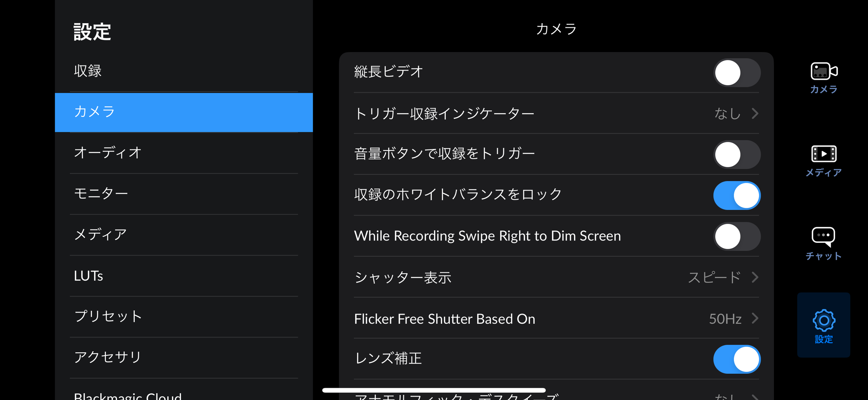Toggle 音量ボタンで収録をトリガー switch
868x400 pixels.
pyautogui.click(x=737, y=154)
